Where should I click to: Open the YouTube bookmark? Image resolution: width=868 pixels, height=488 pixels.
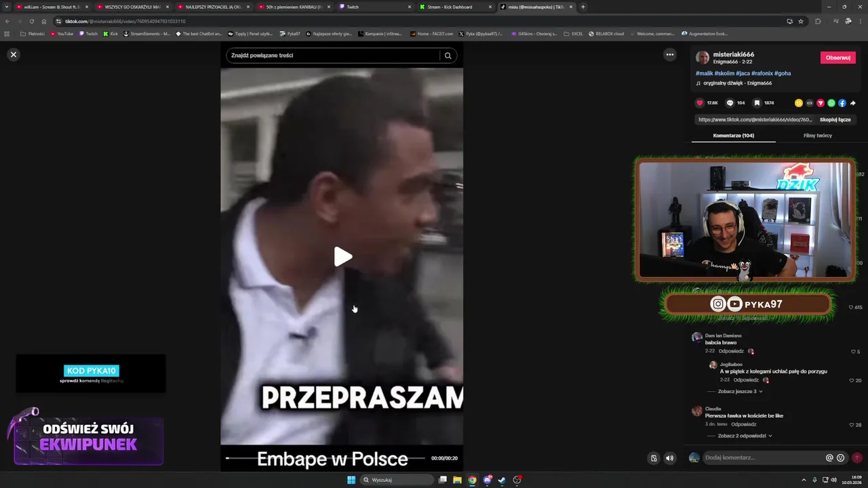point(62,33)
